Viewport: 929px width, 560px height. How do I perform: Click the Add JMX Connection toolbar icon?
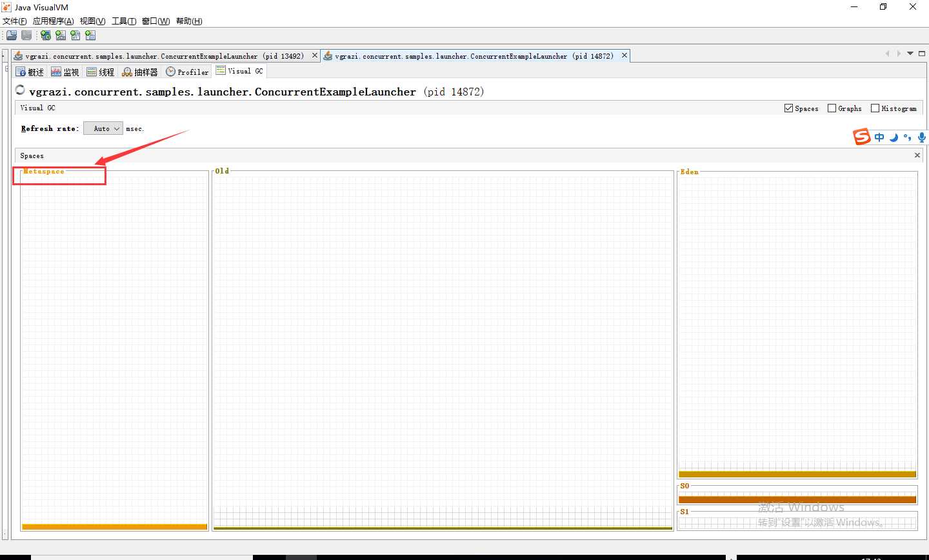point(61,35)
